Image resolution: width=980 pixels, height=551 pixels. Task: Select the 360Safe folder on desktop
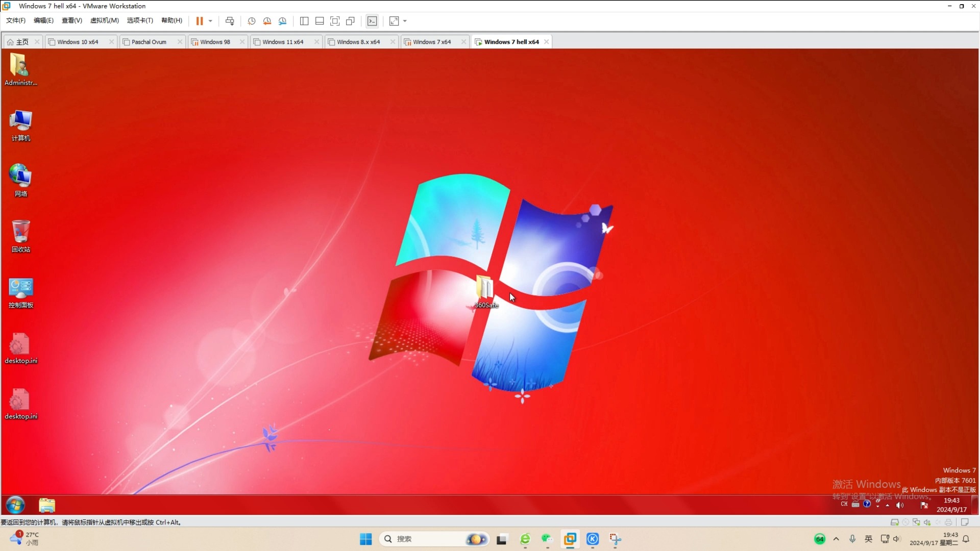[x=485, y=292]
